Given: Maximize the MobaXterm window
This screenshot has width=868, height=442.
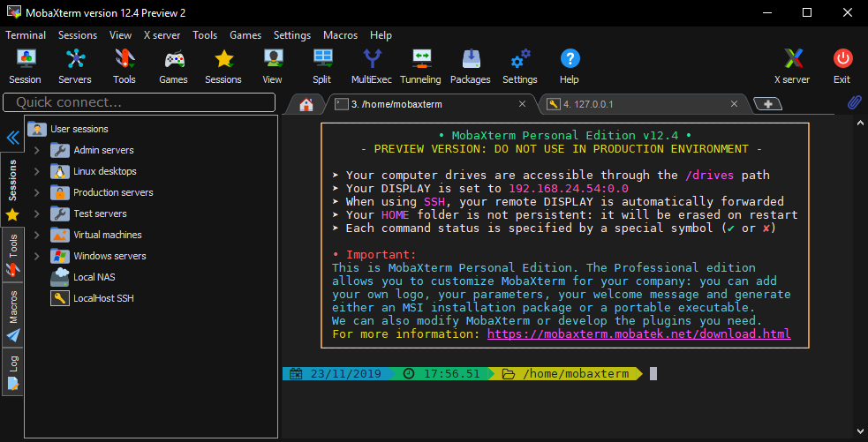Looking at the screenshot, I should click(807, 12).
